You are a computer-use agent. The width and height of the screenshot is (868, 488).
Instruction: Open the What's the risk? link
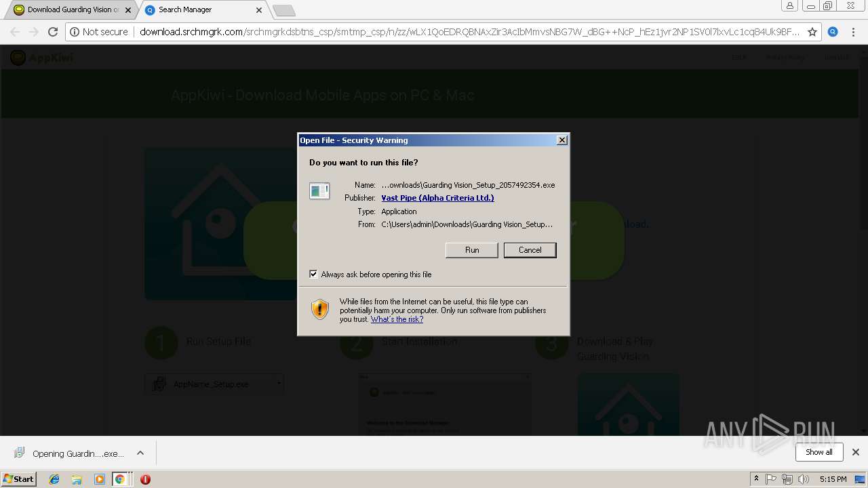397,319
